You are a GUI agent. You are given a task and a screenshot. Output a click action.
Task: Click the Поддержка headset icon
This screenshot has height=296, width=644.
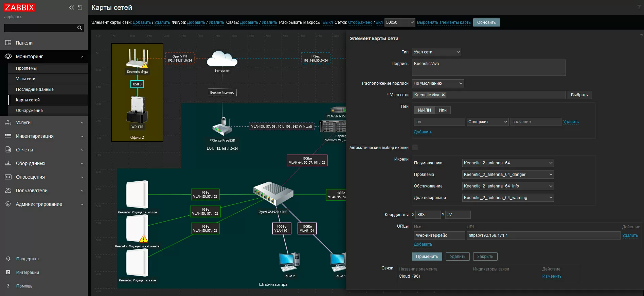8,259
